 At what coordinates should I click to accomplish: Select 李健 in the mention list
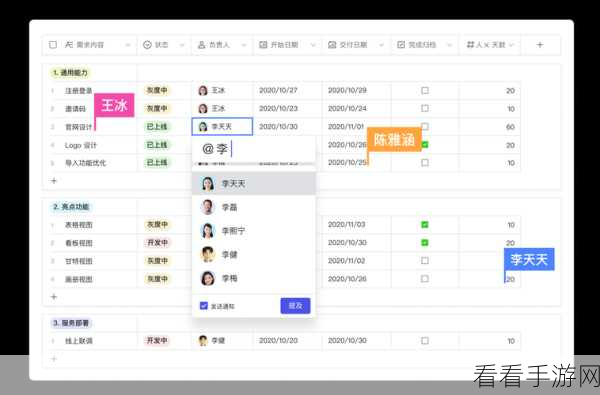point(254,255)
